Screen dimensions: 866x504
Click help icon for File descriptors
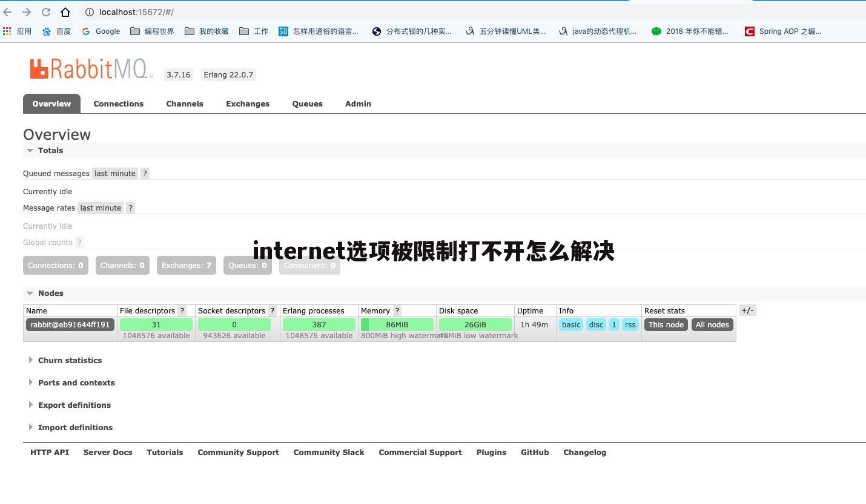[182, 311]
